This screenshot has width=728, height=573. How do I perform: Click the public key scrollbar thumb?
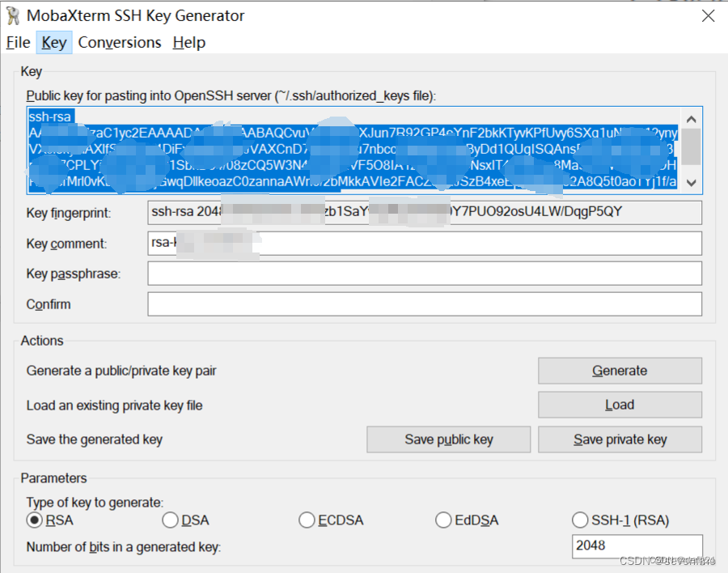click(691, 146)
